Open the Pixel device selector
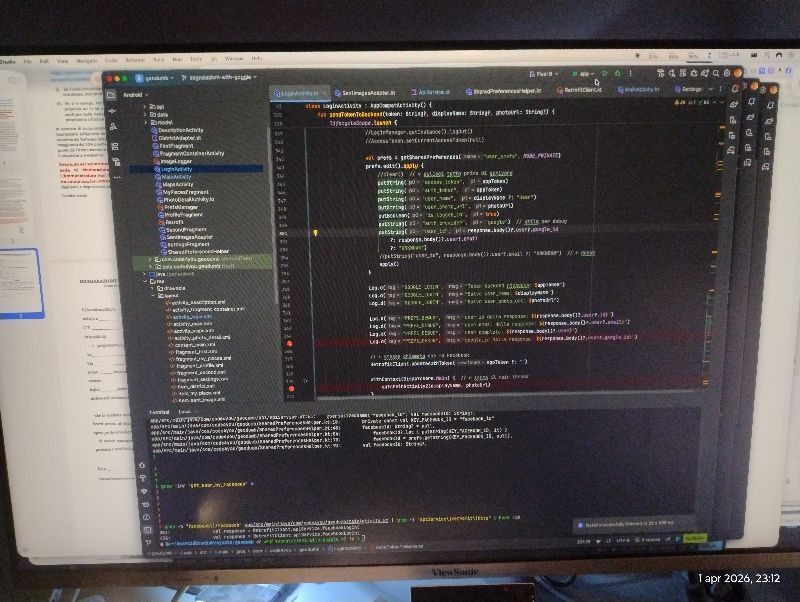Screen dimensions: 800x602 (543, 73)
